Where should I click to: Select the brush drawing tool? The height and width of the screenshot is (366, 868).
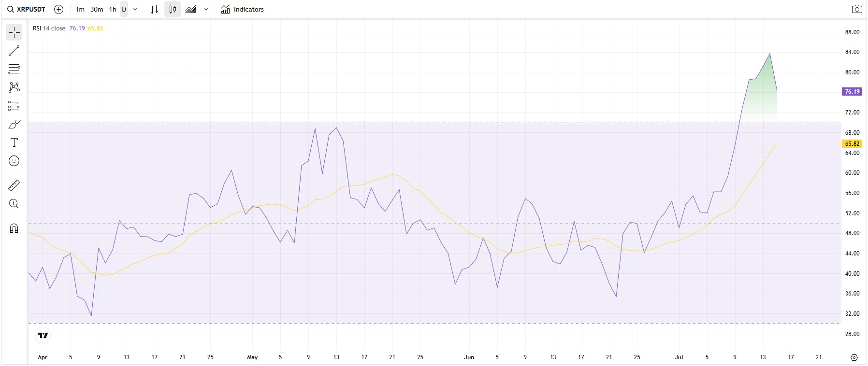click(x=14, y=124)
